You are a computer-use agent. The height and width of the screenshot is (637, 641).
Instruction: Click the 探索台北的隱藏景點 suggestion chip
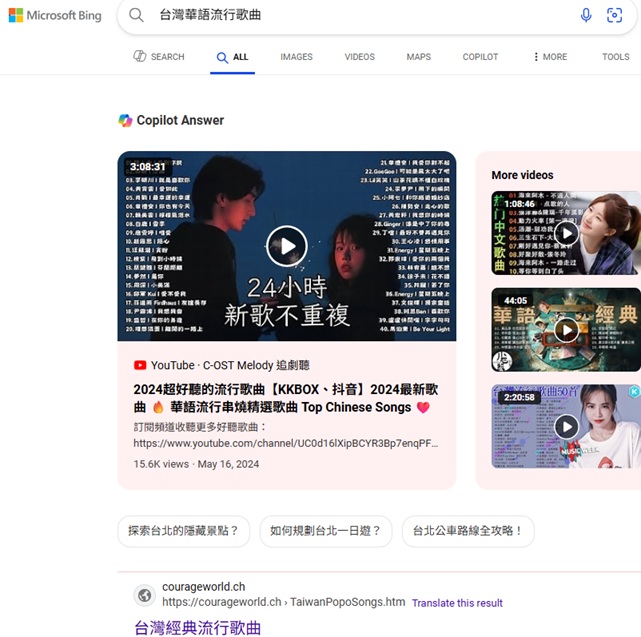pos(183,531)
